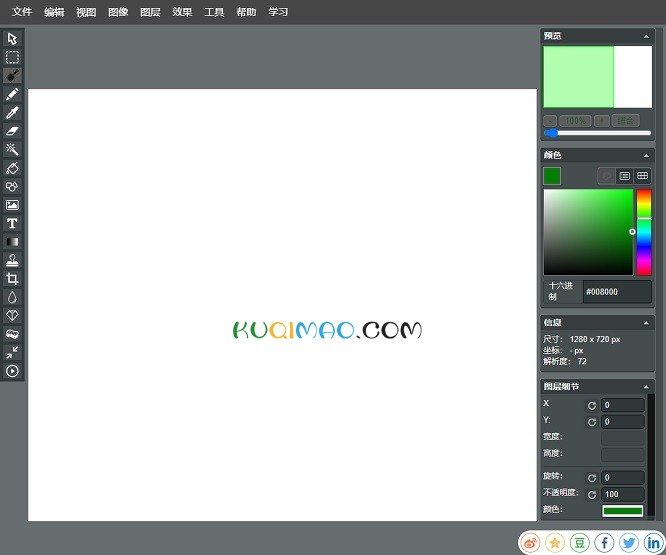Click the layer 颜色 green swatch
This screenshot has height=555, width=666.
pyautogui.click(x=622, y=511)
